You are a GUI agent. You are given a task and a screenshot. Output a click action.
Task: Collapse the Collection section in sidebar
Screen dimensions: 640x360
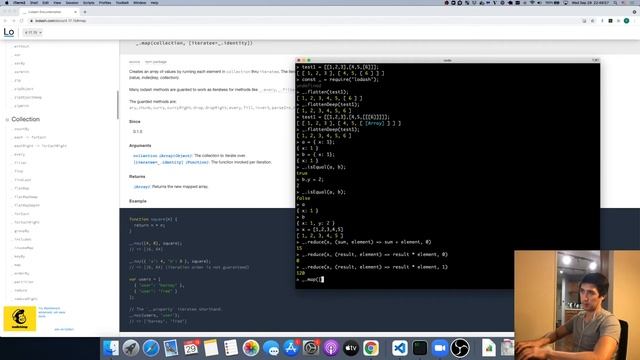(x=7, y=120)
